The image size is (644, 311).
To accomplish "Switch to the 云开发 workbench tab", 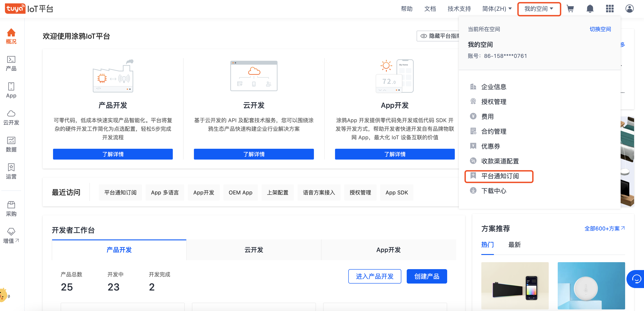I will (254, 250).
